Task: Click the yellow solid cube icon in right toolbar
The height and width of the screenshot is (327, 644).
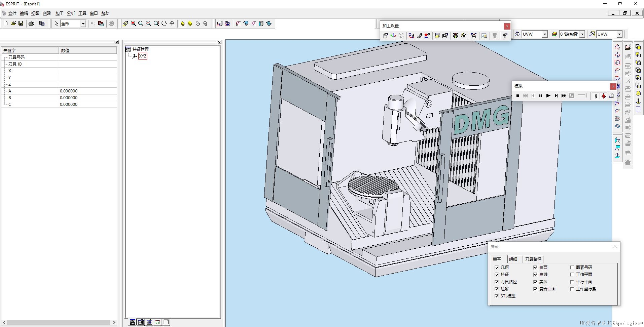Action: point(638,93)
